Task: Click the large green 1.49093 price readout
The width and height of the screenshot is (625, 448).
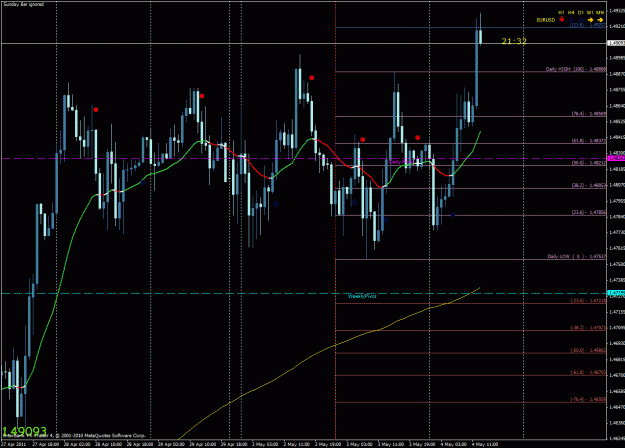Action: [x=24, y=431]
